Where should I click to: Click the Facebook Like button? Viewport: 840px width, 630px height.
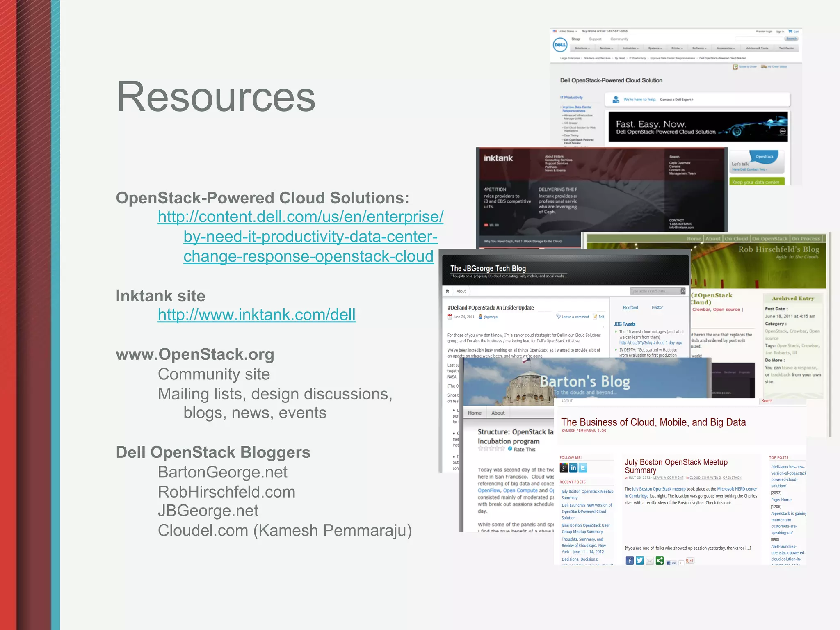pos(671,563)
